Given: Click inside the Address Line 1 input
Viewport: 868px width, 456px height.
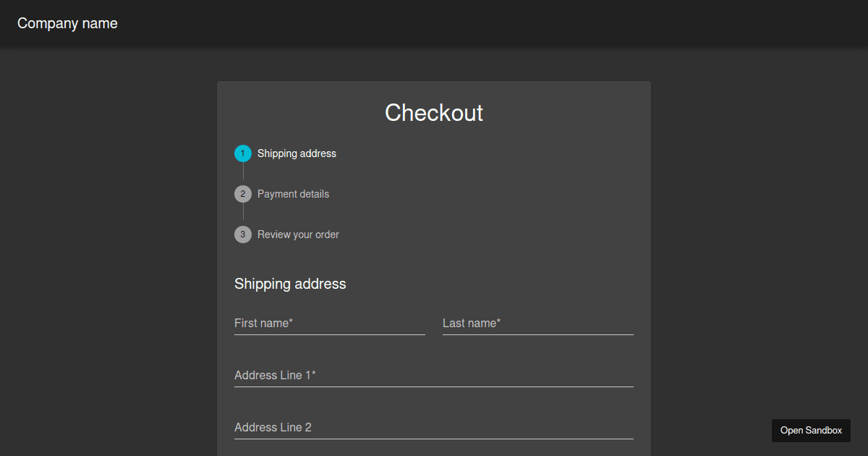Looking at the screenshot, I should (x=434, y=376).
